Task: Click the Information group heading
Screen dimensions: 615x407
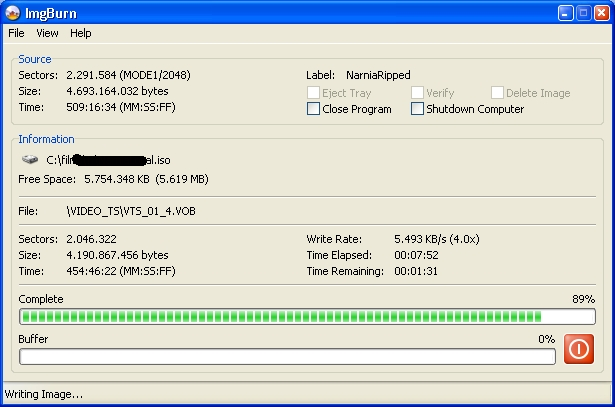Action: pyautogui.click(x=46, y=139)
